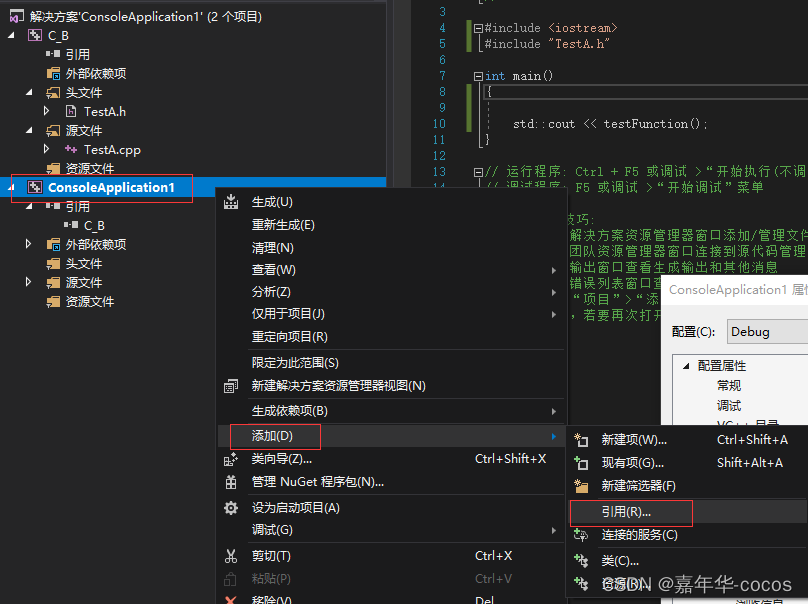Choose 限定为此范围(S)

click(391, 363)
